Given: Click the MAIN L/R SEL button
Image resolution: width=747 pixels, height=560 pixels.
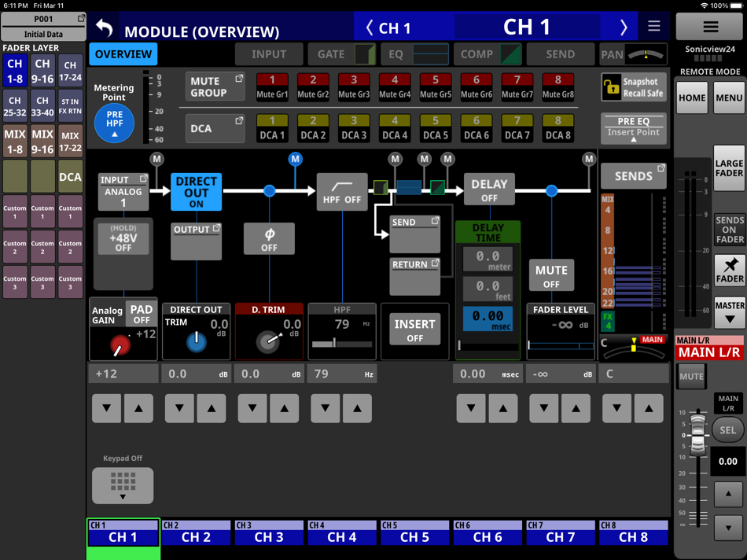Looking at the screenshot, I should pos(727,430).
